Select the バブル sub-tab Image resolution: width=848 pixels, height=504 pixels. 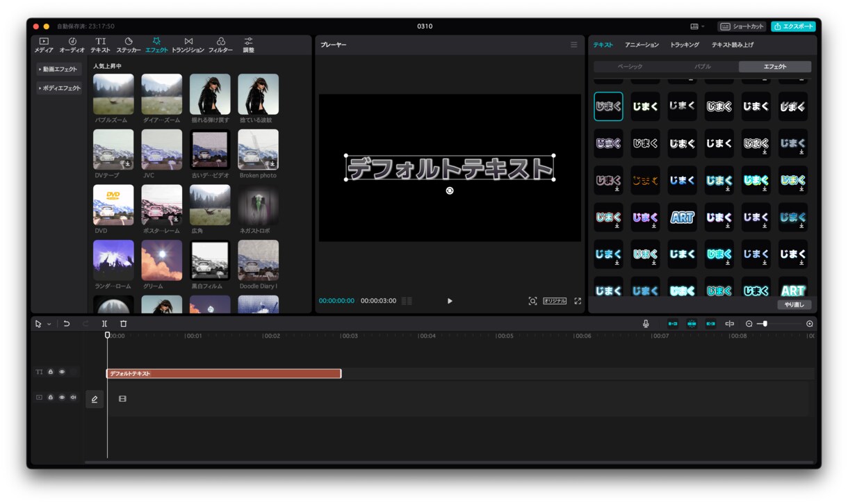703,67
